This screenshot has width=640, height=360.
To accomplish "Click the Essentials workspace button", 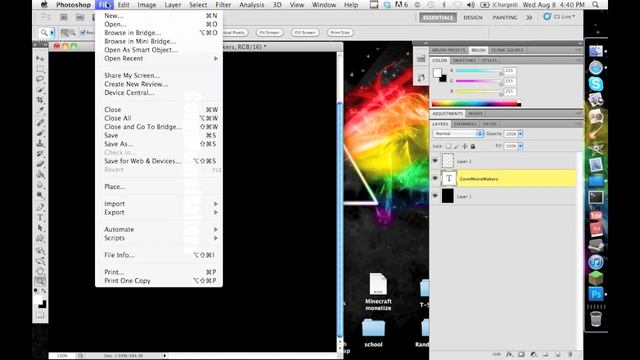I will (438, 18).
